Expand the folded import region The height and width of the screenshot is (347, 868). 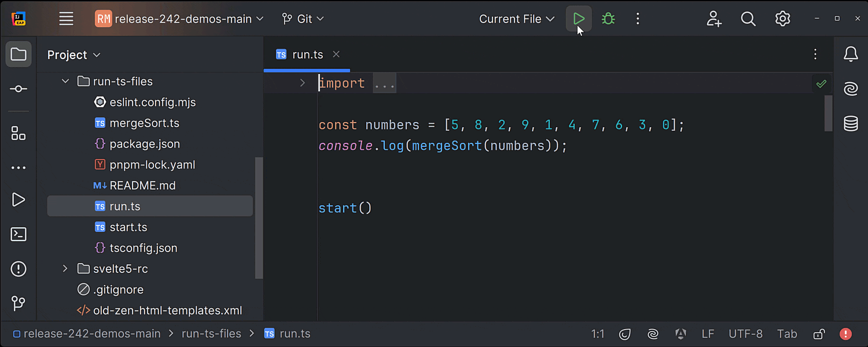[x=302, y=83]
